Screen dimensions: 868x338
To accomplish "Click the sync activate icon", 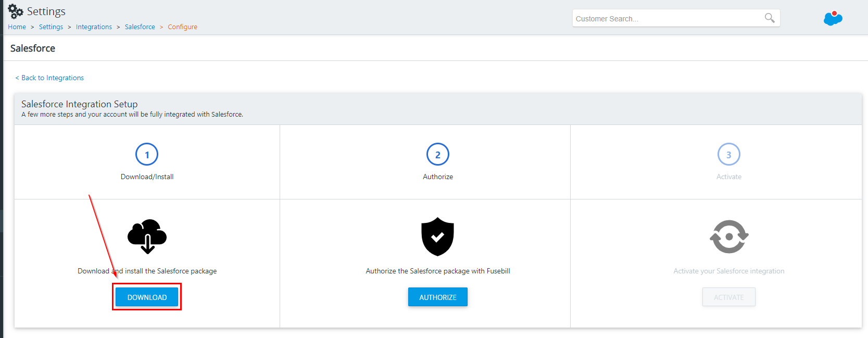I will tap(729, 236).
